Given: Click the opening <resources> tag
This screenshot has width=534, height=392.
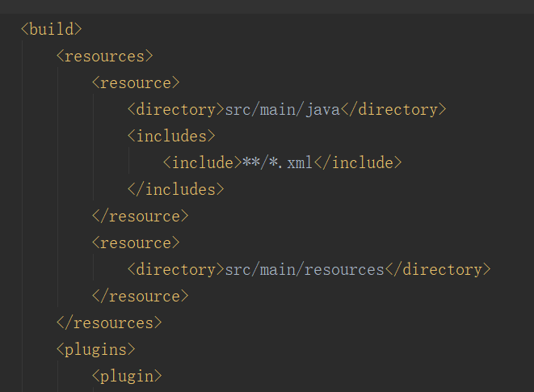Looking at the screenshot, I should tap(105, 56).
